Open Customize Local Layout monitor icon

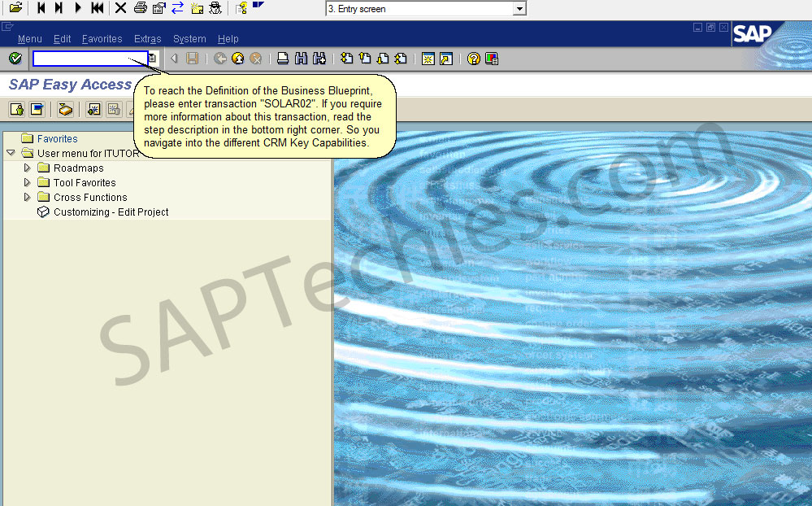coord(492,59)
